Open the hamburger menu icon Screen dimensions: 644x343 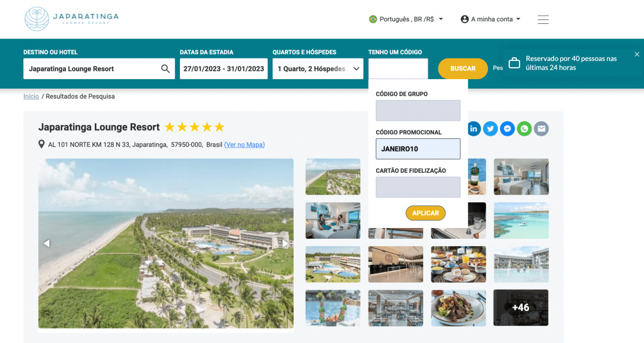point(543,19)
